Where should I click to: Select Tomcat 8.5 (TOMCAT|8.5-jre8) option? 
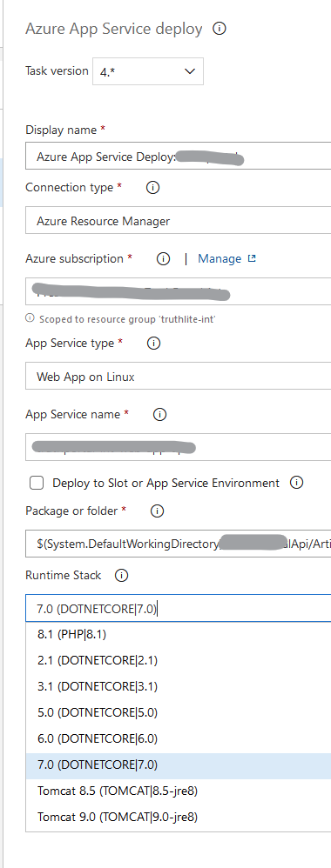point(178,791)
